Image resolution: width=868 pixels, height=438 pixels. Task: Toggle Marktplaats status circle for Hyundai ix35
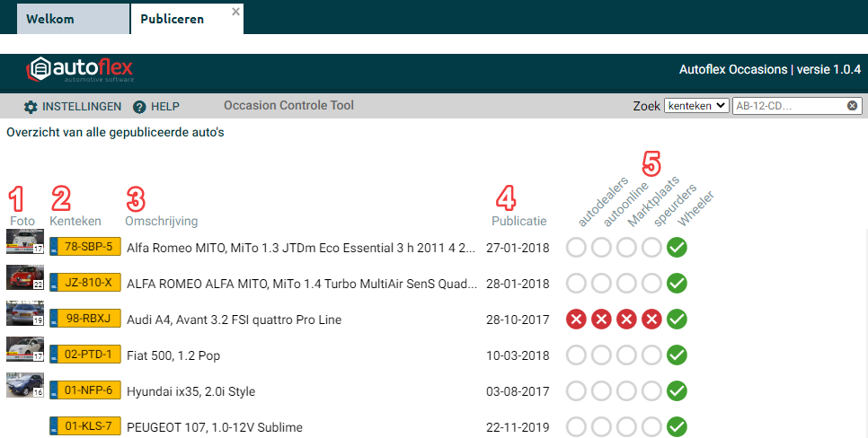click(627, 391)
